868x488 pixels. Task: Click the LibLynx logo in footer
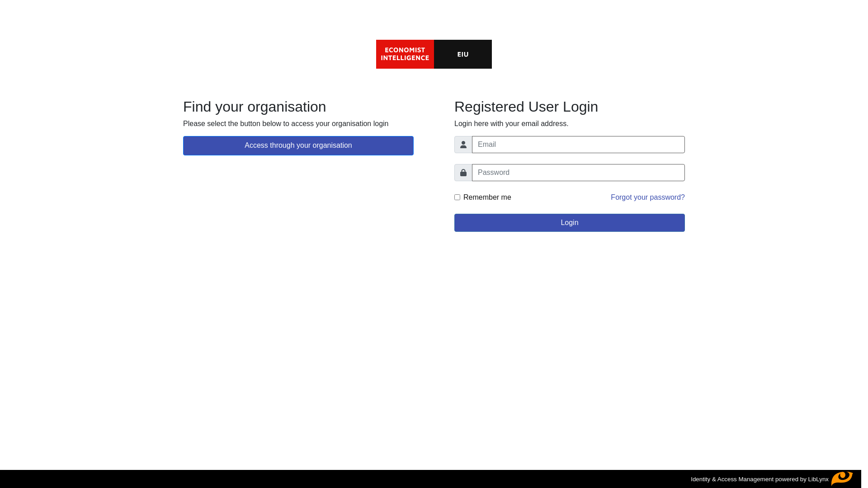tap(842, 479)
